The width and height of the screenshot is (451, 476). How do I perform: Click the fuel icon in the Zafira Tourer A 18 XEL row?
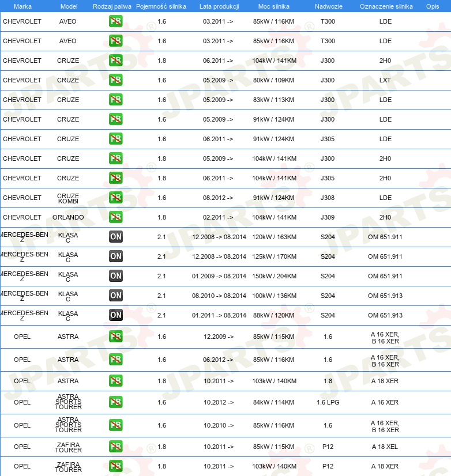point(116,447)
